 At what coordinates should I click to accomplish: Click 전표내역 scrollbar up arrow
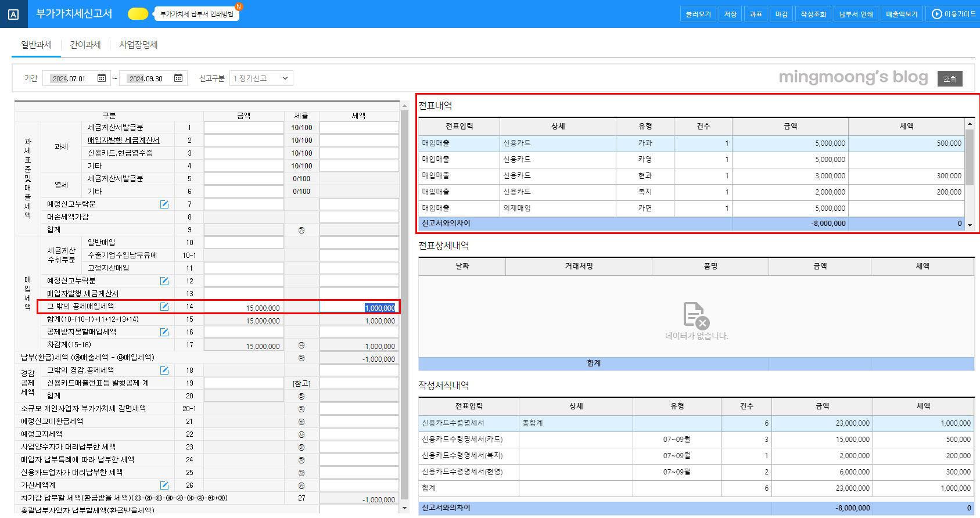pyautogui.click(x=970, y=124)
